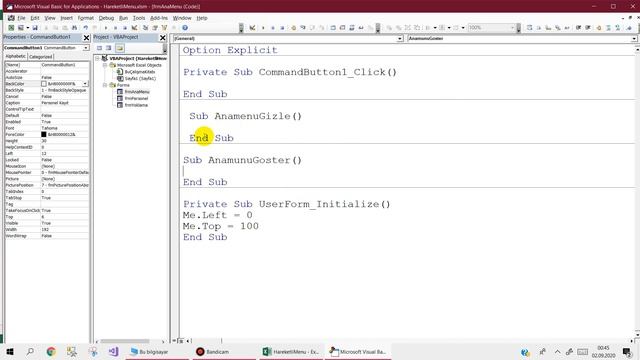
Task: Open the Insert menu
Action: [67, 18]
